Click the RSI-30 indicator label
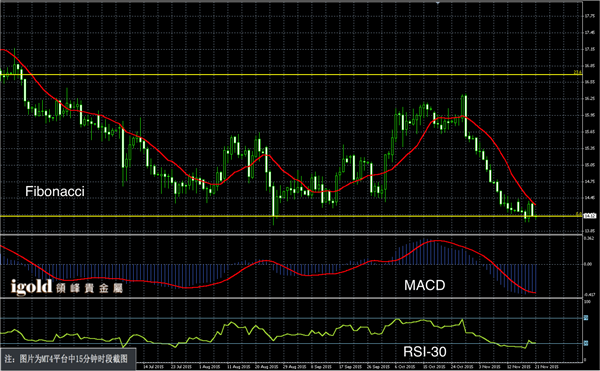This screenshot has height=371, width=600. click(425, 351)
